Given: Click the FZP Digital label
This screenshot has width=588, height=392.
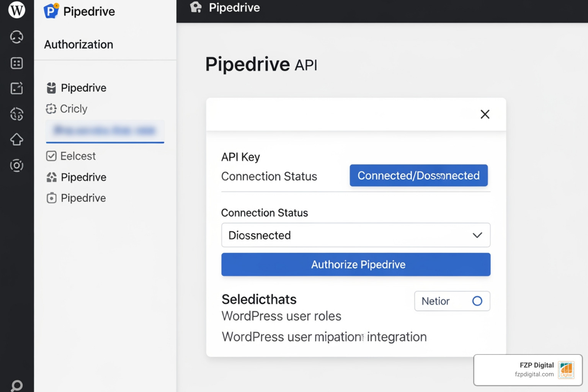Looking at the screenshot, I should (x=537, y=365).
